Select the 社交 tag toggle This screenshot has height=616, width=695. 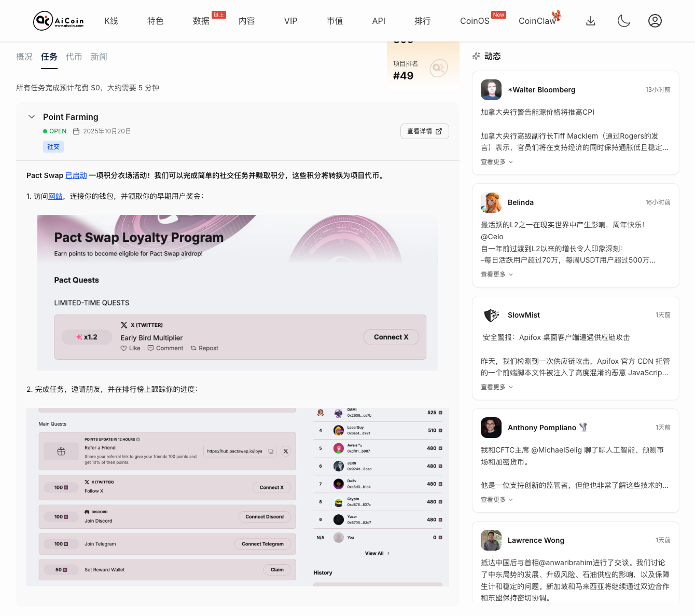click(x=53, y=146)
